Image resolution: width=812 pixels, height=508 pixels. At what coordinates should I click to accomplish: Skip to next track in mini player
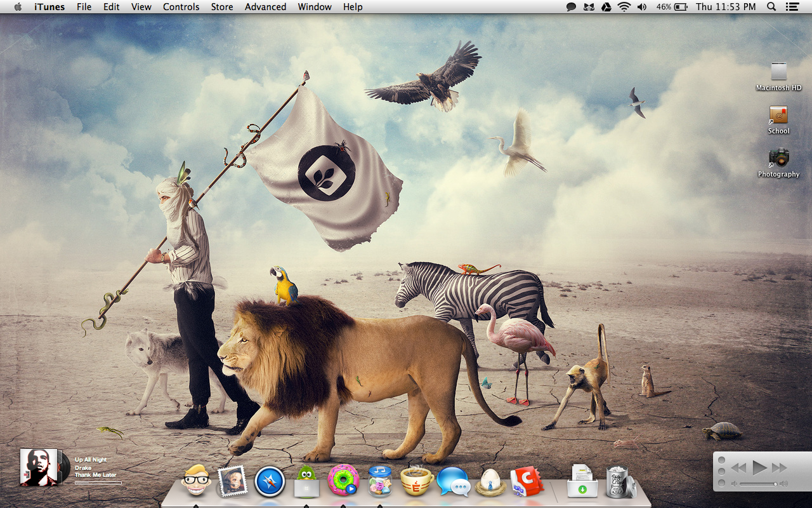780,468
